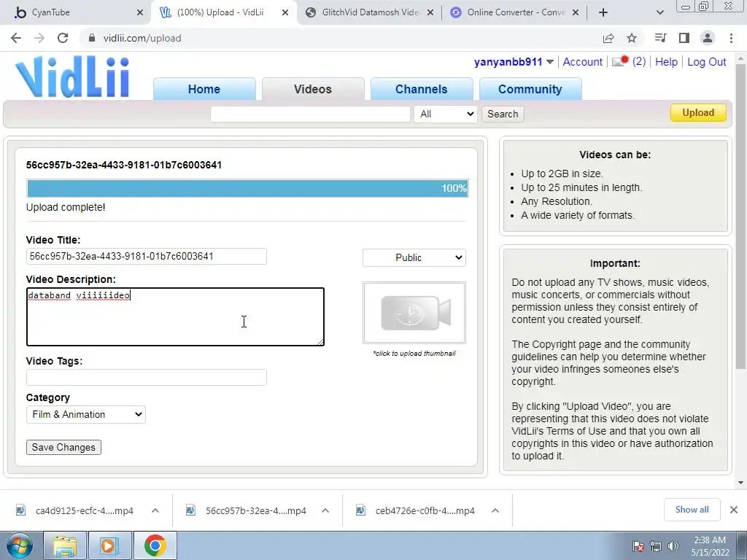Click the network tray icon
This screenshot has width=747, height=560.
(x=656, y=546)
